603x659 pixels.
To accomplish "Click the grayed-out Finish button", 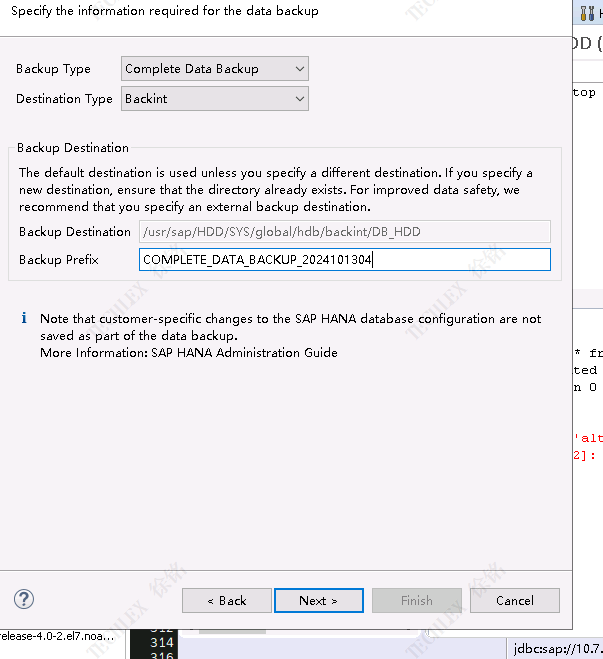I will coord(417,600).
